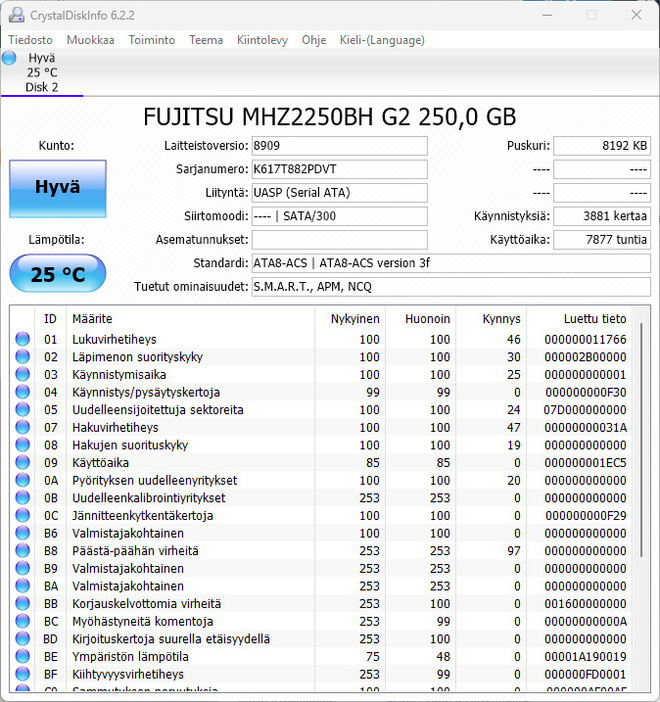Screen dimensions: 660x702
Task: Click status orb for BD Kirjoituskertoja row
Action: (x=22, y=638)
